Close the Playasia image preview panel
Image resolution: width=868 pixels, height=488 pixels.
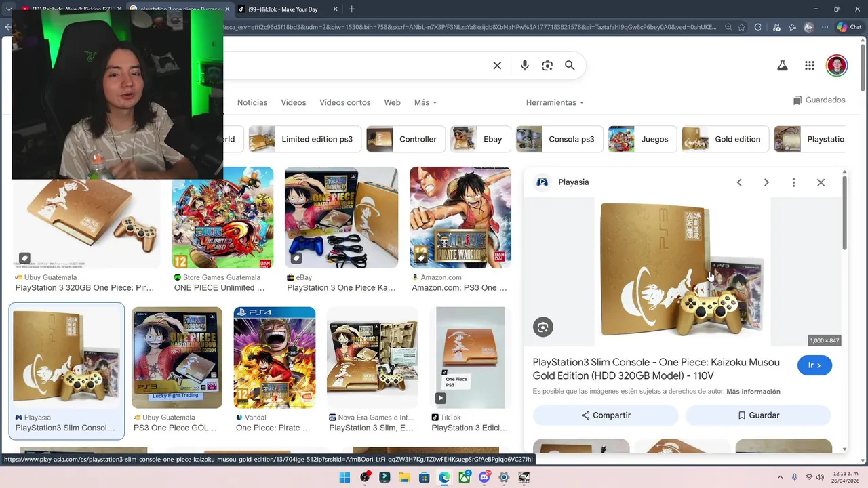[821, 182]
